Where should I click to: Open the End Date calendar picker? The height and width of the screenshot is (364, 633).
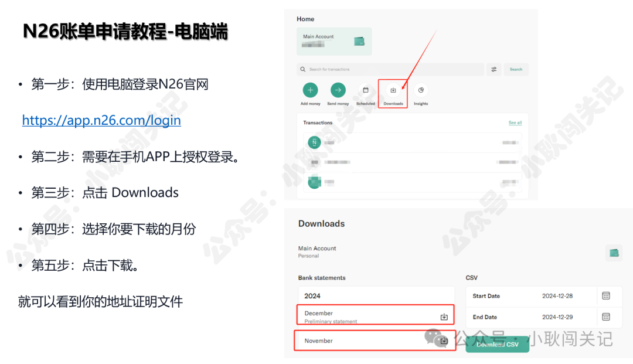(x=606, y=317)
